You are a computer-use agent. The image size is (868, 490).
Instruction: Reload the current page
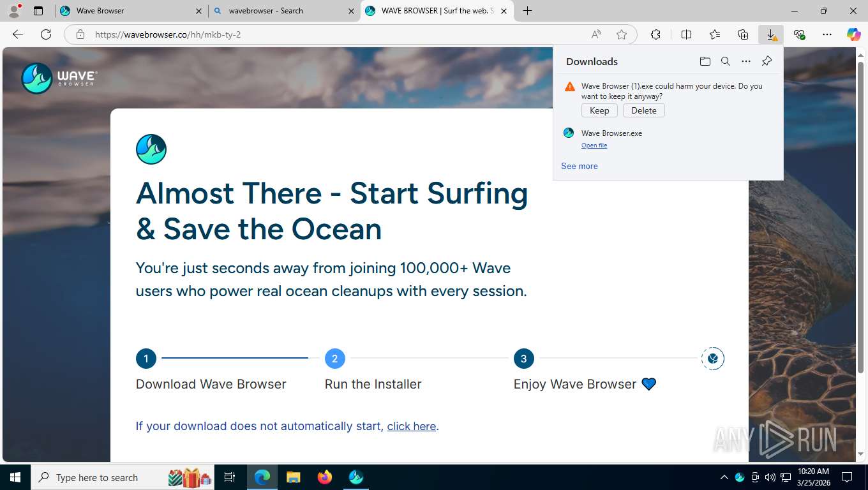(x=46, y=34)
